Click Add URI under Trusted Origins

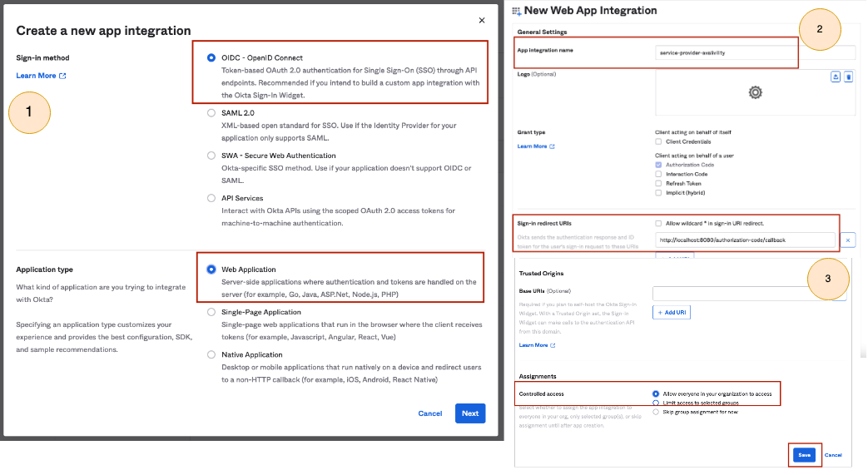point(672,313)
